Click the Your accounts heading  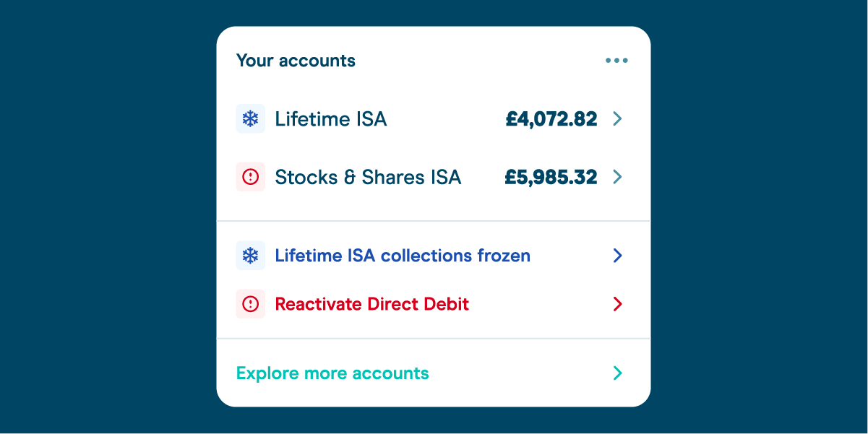296,61
